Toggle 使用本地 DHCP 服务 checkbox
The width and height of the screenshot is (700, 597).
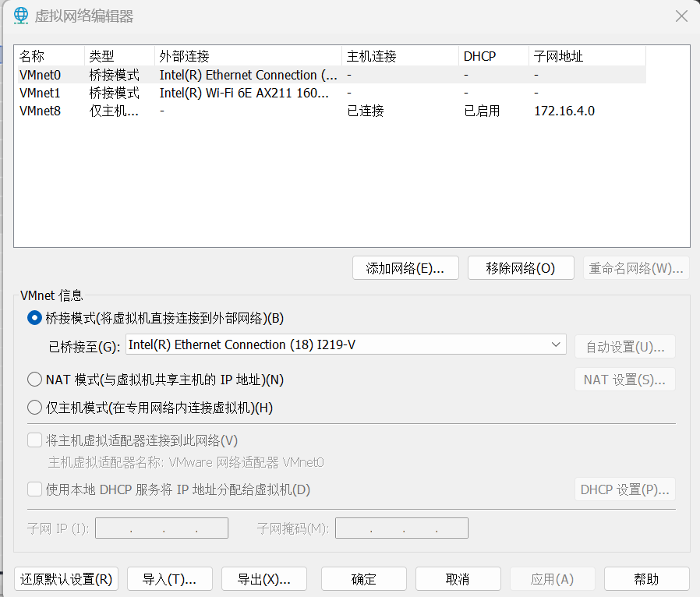pos(34,489)
